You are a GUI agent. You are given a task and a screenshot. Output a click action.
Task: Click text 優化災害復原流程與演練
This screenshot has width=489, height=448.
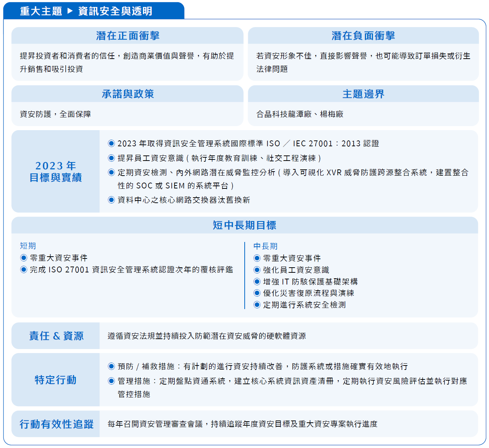309,293
